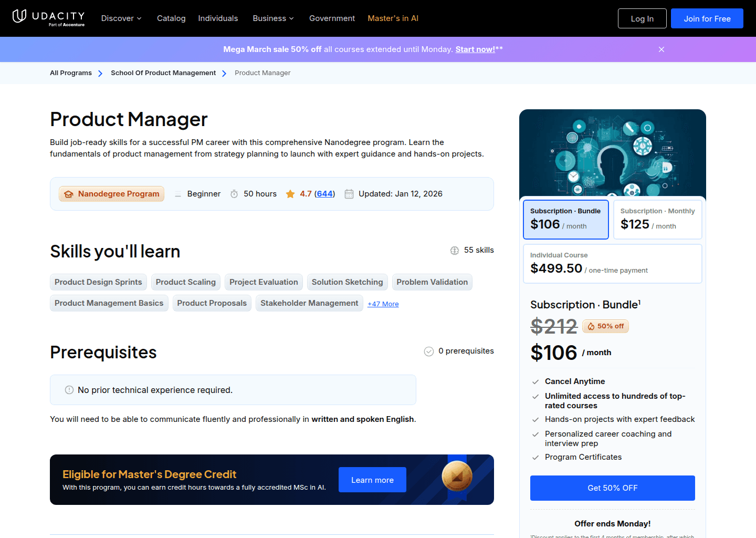This screenshot has height=538, width=756.
Task: Click the Udacity logo
Action: 48,18
